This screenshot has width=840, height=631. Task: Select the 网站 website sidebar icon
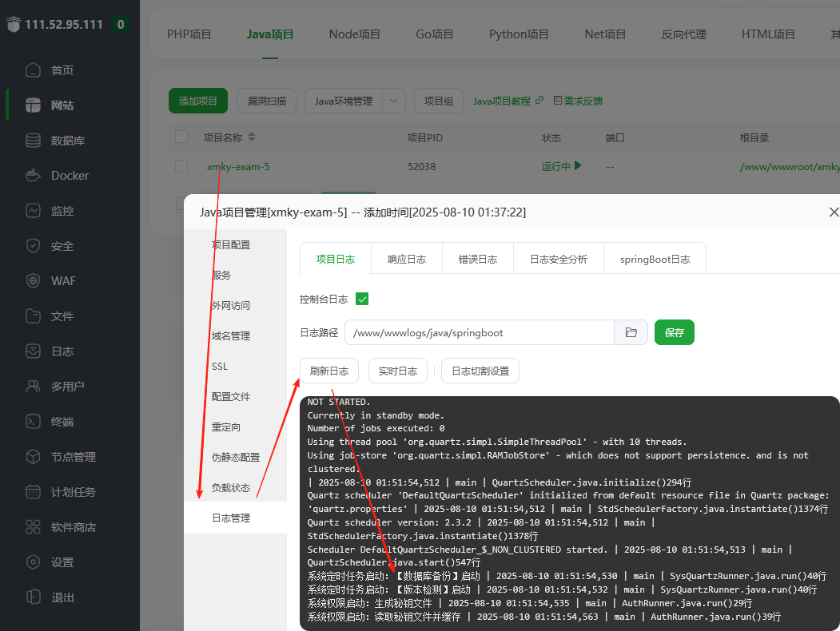34,105
